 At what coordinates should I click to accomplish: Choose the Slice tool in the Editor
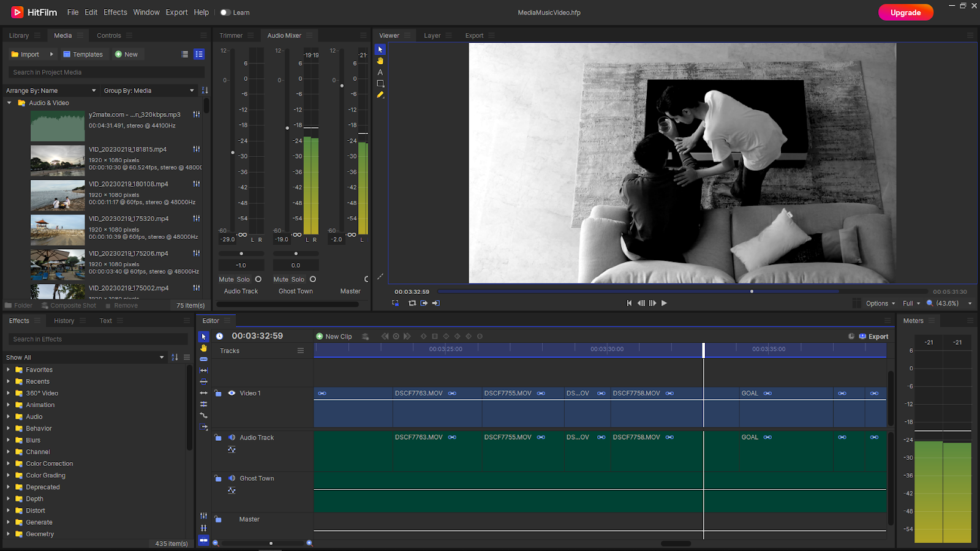point(204,359)
